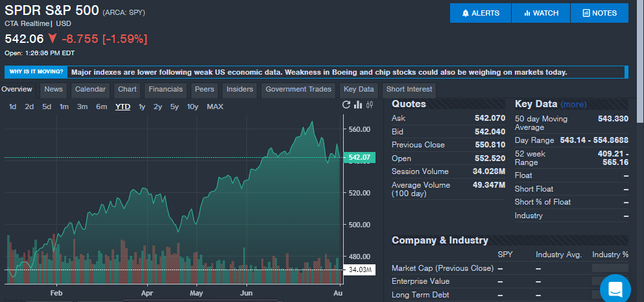This screenshot has width=644, height=302.
Task: Click the (ARCA: SPY) ticker label
Action: (124, 13)
